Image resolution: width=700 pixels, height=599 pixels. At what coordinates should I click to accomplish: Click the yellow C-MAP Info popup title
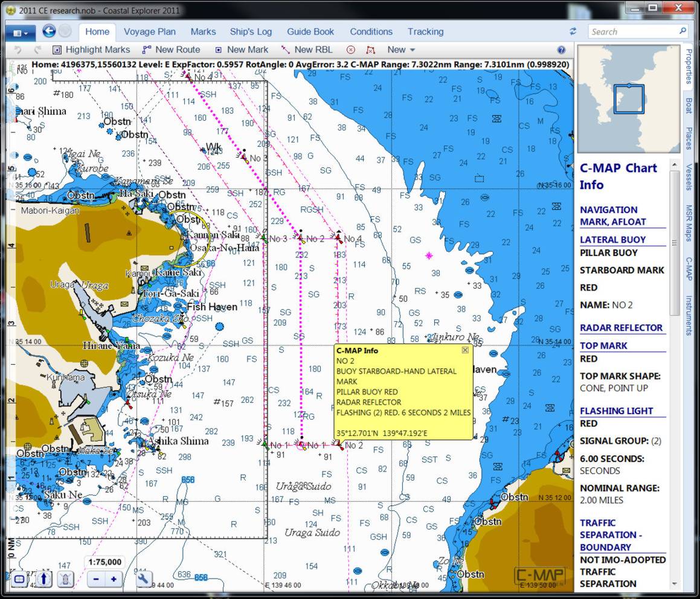[x=357, y=350]
